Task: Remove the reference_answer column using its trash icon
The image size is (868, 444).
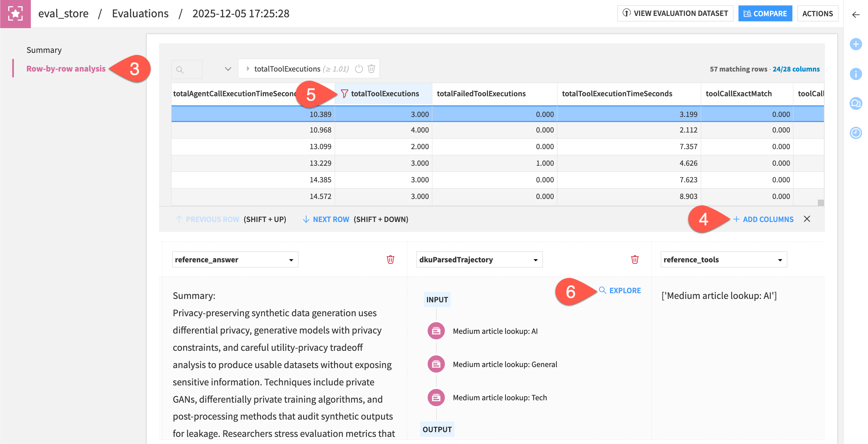Action: coord(390,260)
